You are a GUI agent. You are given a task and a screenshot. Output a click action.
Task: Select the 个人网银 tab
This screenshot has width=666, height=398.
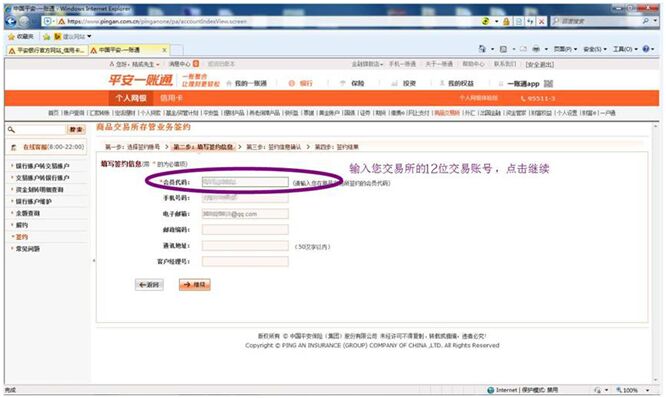click(x=130, y=98)
